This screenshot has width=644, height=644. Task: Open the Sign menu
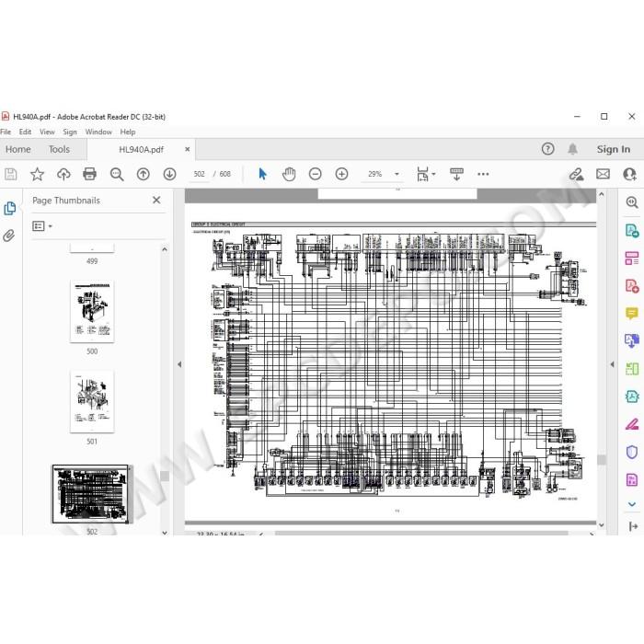[x=70, y=132]
